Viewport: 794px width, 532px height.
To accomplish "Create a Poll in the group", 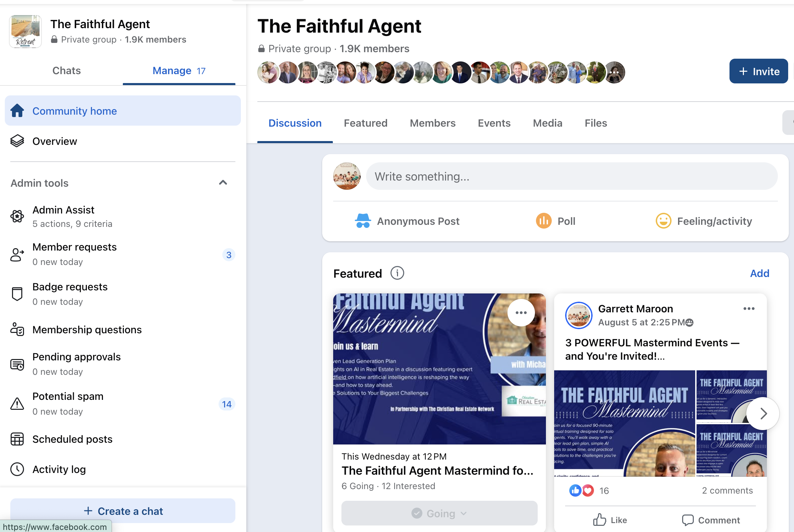I will 556,221.
